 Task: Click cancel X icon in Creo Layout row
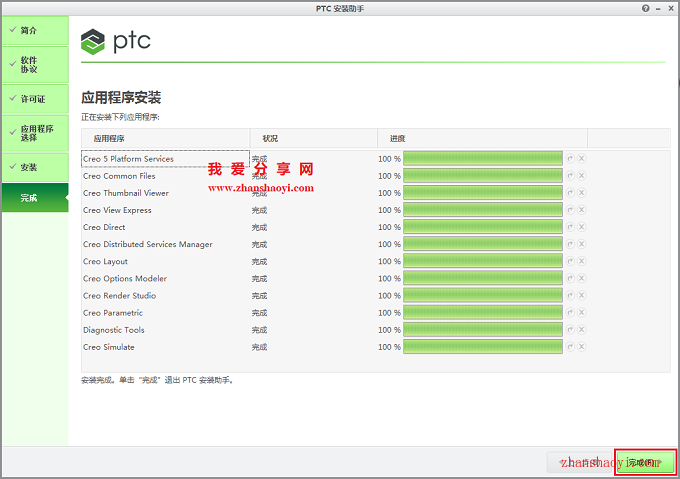pos(582,261)
